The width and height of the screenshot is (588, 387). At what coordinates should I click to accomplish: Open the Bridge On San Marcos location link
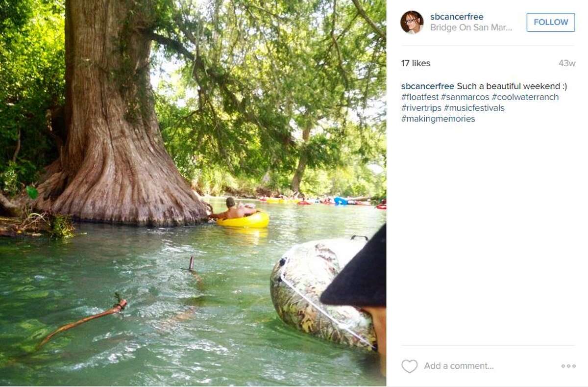coord(466,27)
